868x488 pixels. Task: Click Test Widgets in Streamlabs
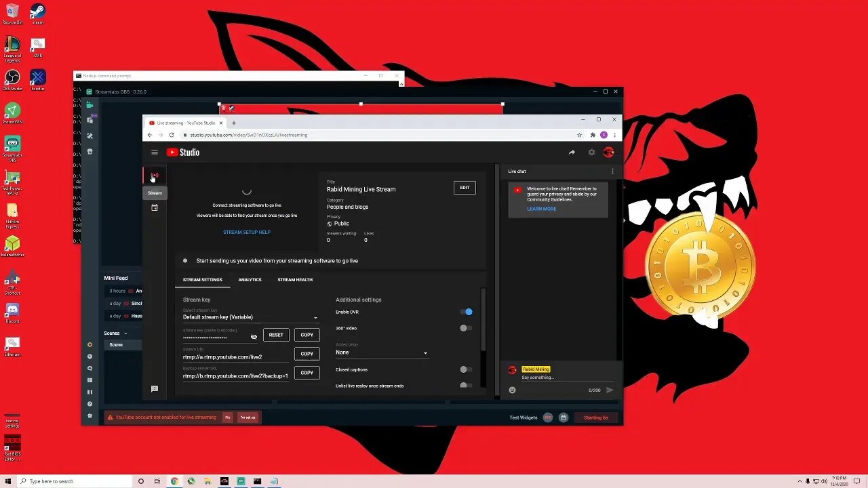click(524, 418)
